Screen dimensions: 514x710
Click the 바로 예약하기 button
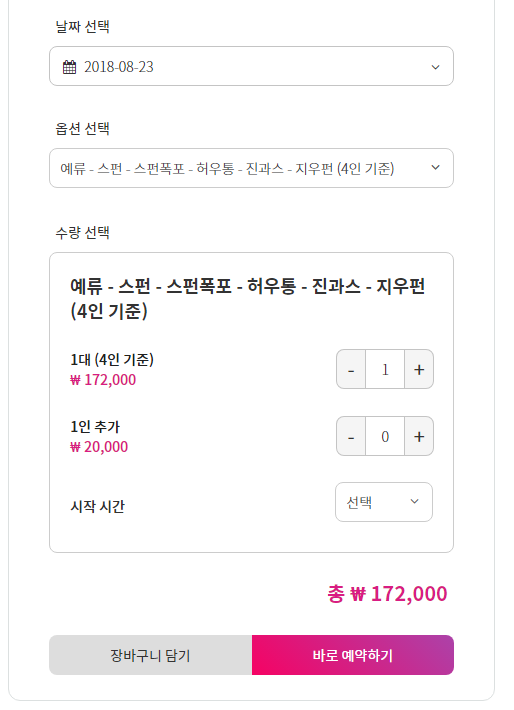[353, 655]
